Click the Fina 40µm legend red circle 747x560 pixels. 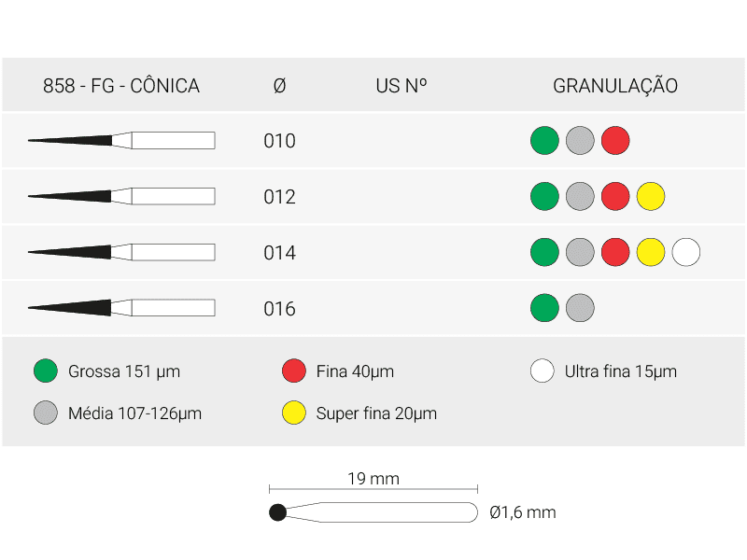294,371
